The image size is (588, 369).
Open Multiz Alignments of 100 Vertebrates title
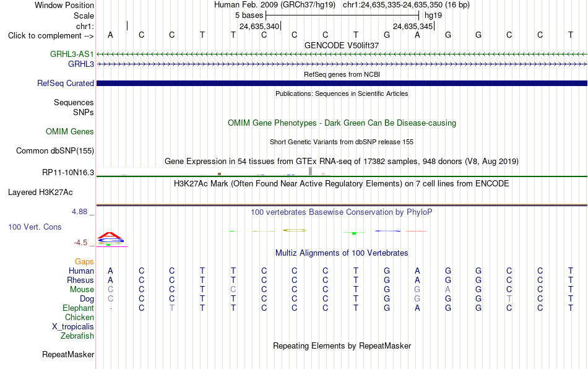342,253
